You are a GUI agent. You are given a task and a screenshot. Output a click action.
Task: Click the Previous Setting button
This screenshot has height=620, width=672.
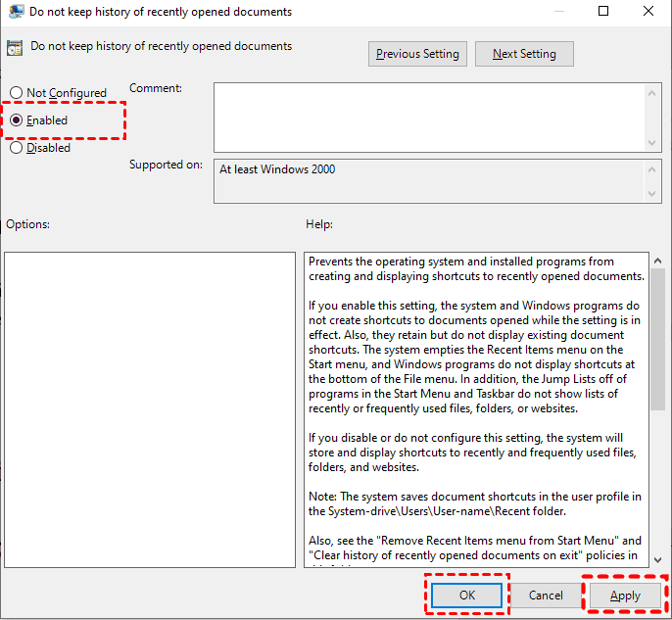point(417,54)
